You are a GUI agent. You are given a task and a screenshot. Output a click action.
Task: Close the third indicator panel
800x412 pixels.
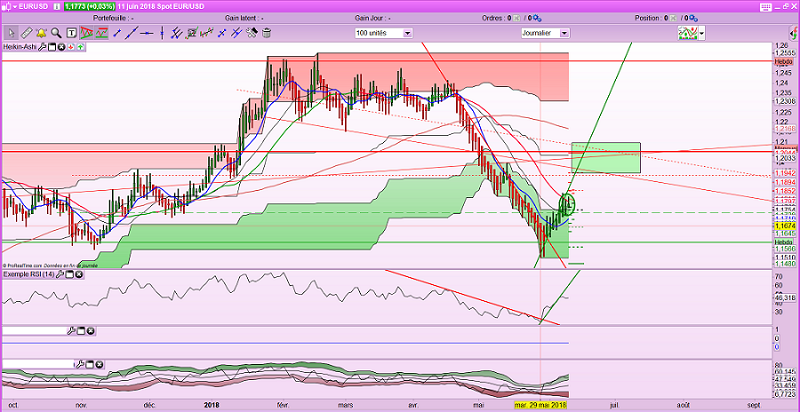(90, 331)
